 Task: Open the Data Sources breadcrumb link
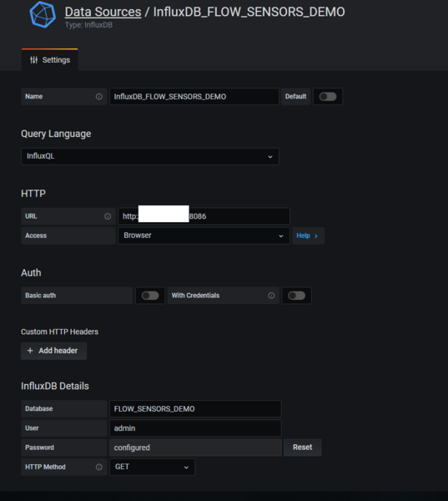pos(103,13)
